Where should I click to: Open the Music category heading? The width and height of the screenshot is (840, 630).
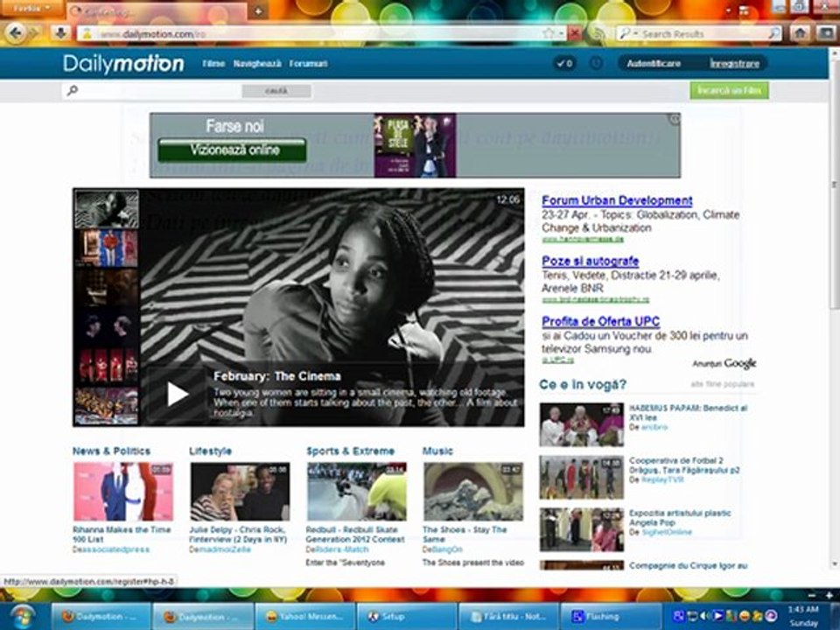pos(437,451)
